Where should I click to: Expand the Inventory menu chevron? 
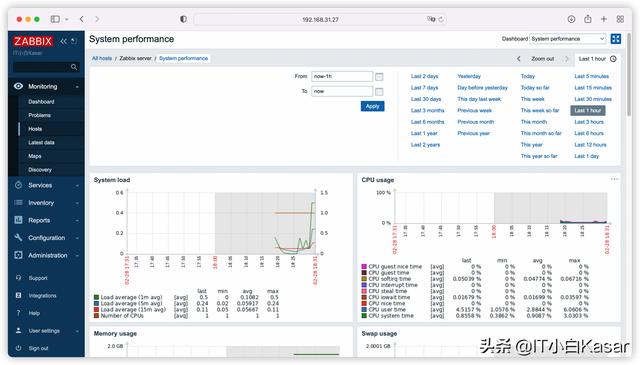click(77, 203)
